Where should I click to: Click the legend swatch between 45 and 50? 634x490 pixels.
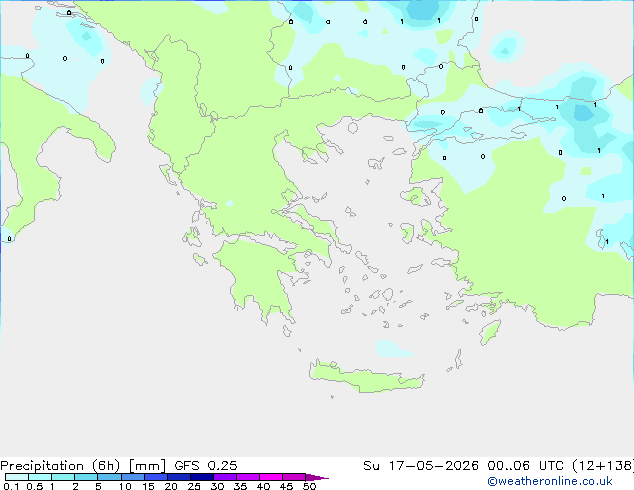click(294, 477)
